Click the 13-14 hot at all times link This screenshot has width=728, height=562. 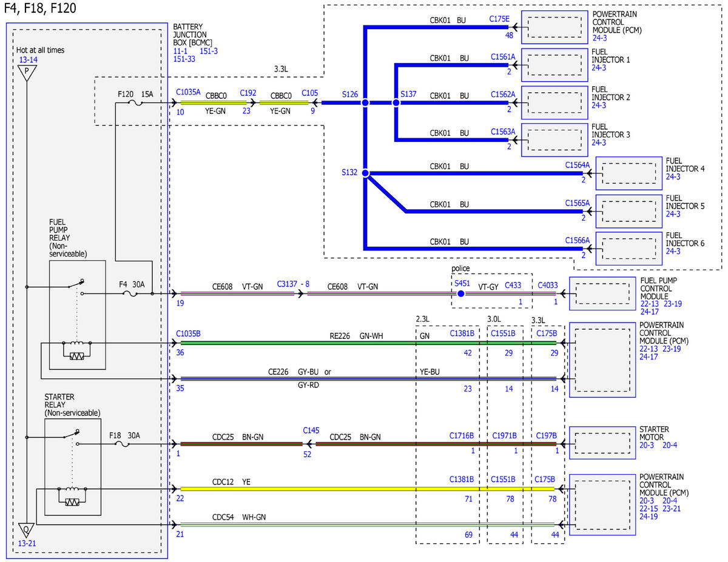coord(28,60)
